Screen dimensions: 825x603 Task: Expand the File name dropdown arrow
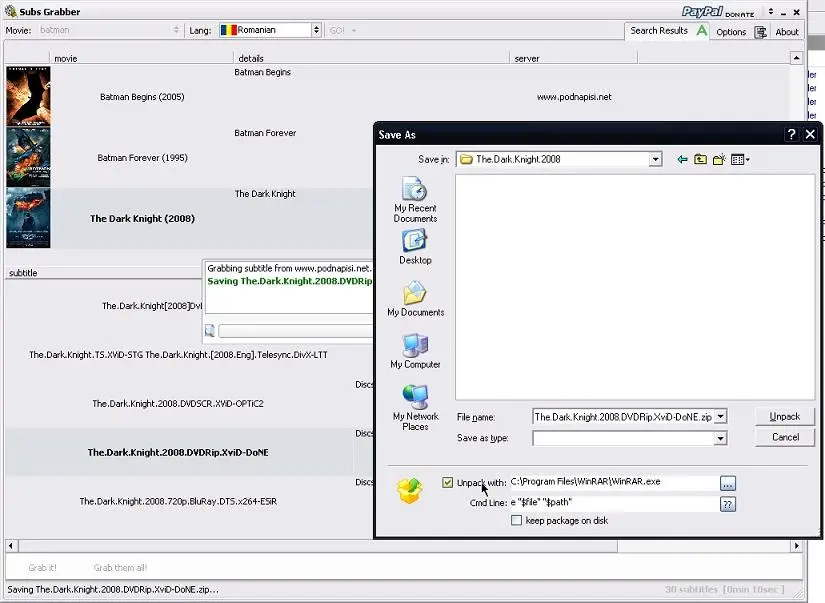(x=721, y=417)
